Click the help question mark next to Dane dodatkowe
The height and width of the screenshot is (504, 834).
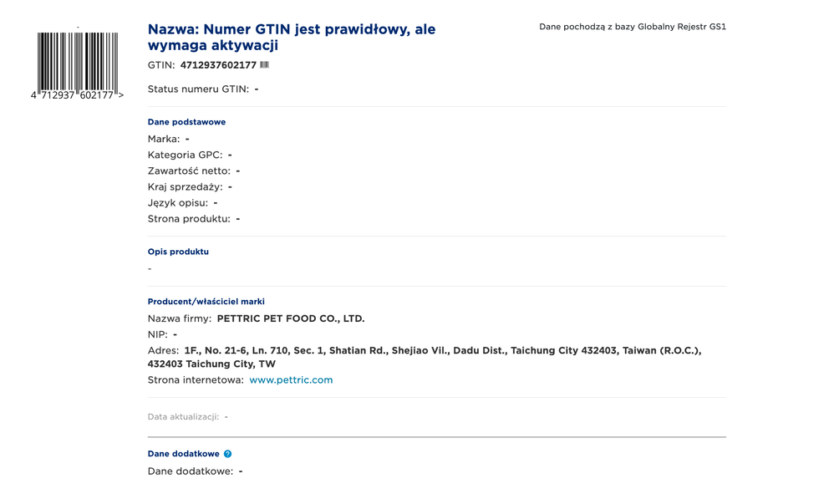(x=227, y=454)
